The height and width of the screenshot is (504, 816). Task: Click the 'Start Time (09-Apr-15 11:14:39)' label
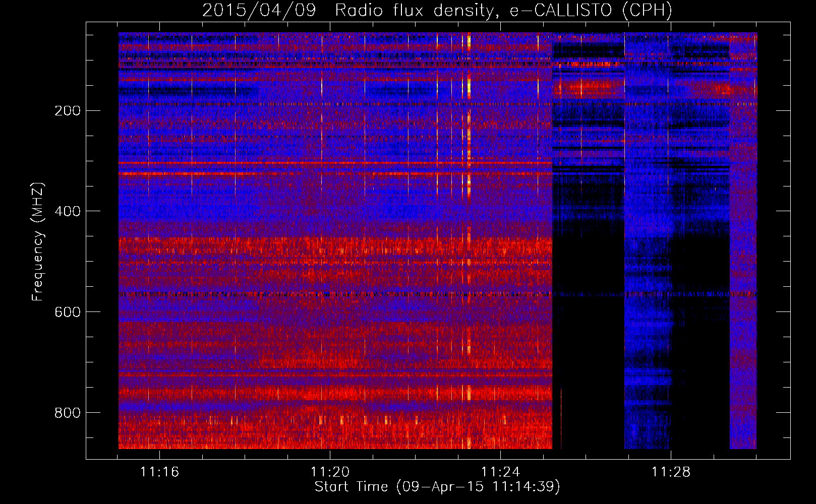(437, 487)
